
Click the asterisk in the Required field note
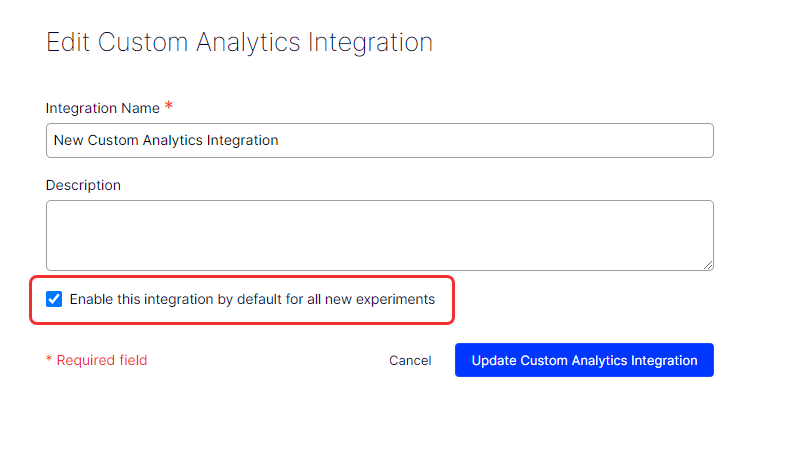coord(49,360)
